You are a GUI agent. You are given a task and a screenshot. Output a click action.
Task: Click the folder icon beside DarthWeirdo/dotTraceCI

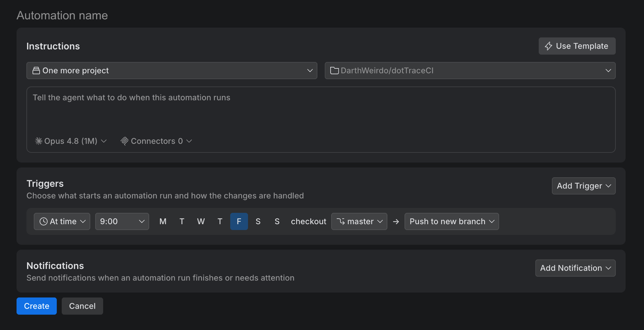335,70
